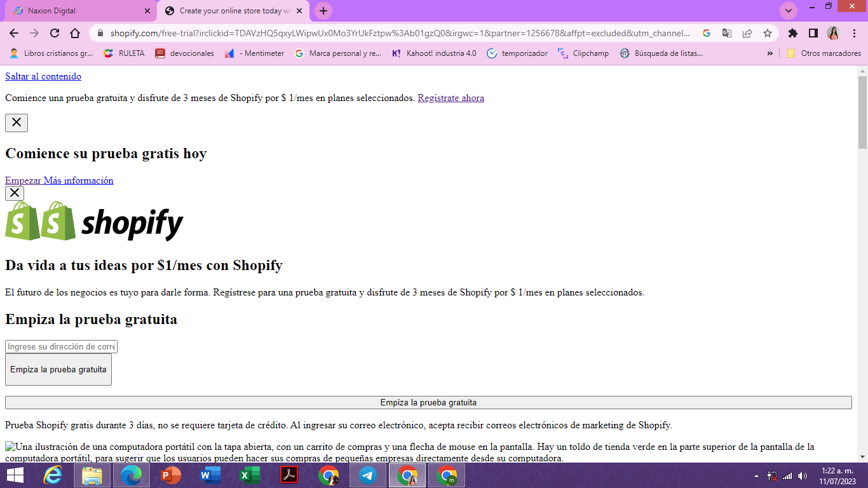Open the Marca personal bookmark

(x=338, y=53)
